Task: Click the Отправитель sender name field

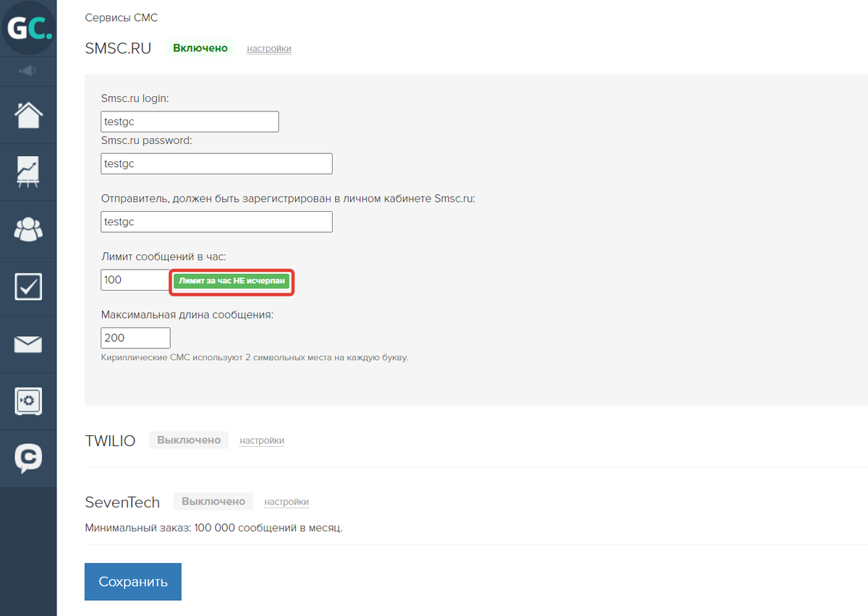Action: pos(216,221)
